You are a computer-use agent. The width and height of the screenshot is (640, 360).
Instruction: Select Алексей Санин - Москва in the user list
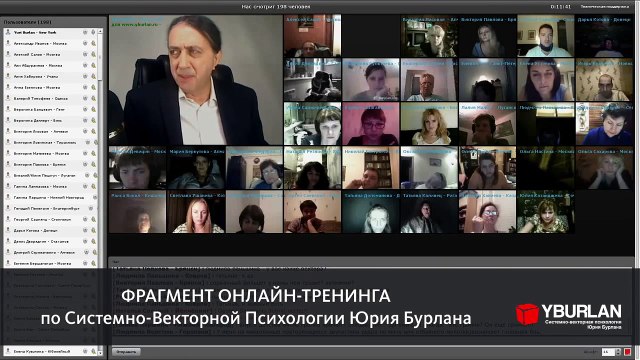pos(51,54)
